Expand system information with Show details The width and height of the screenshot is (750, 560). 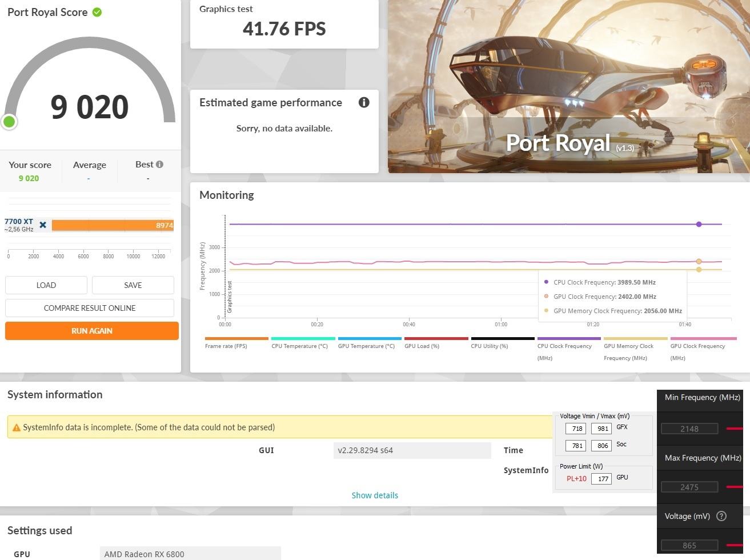375,495
